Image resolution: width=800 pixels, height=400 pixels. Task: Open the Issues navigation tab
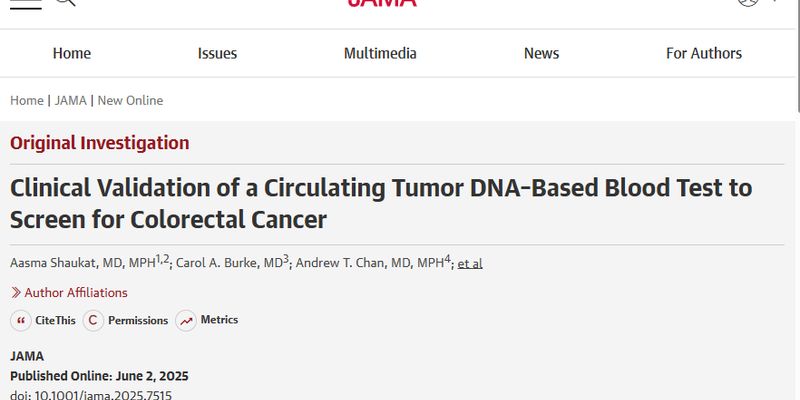point(217,53)
